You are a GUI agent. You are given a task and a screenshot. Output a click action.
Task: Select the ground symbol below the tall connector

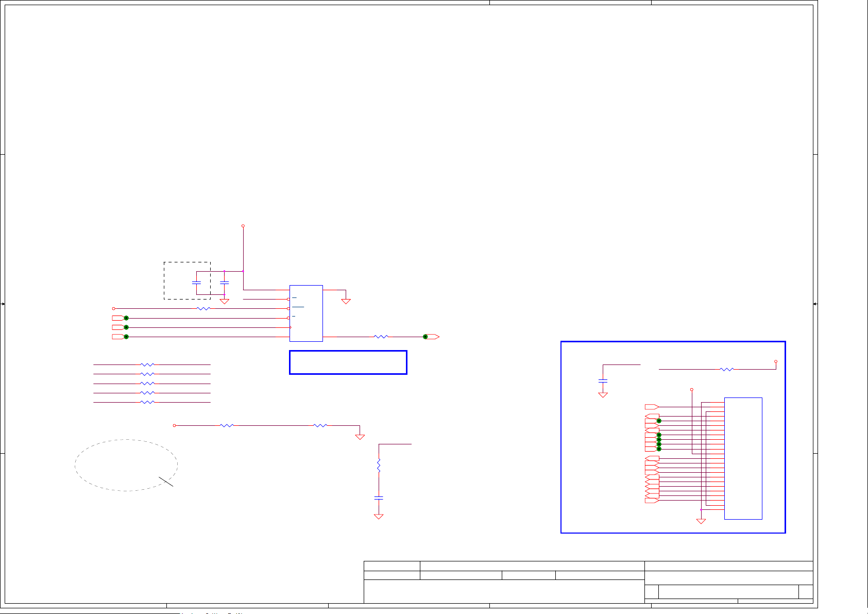(701, 521)
